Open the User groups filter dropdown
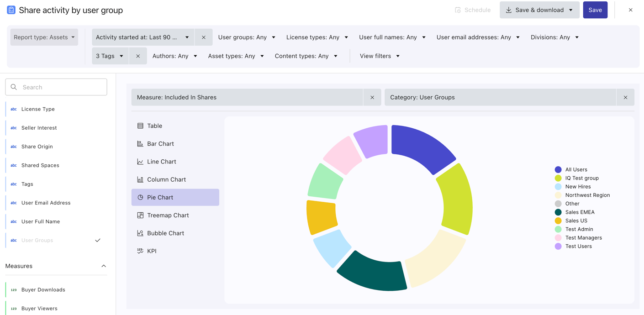The height and width of the screenshot is (315, 644). click(x=247, y=37)
